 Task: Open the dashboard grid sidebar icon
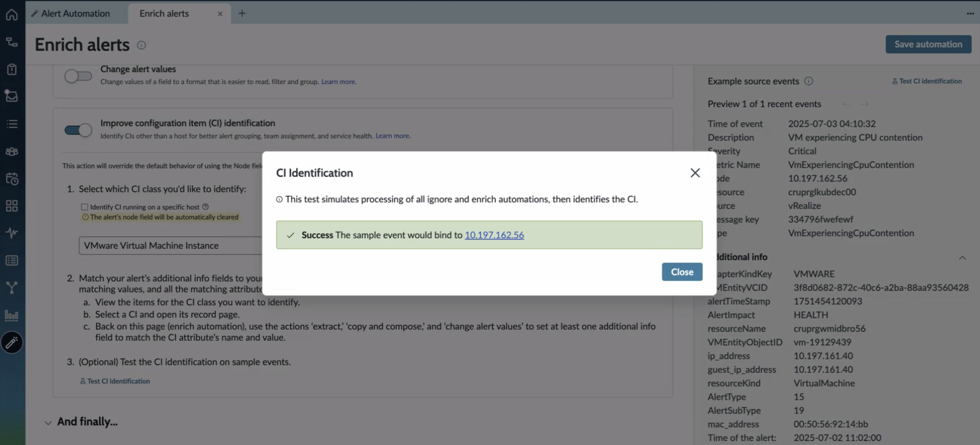point(12,205)
